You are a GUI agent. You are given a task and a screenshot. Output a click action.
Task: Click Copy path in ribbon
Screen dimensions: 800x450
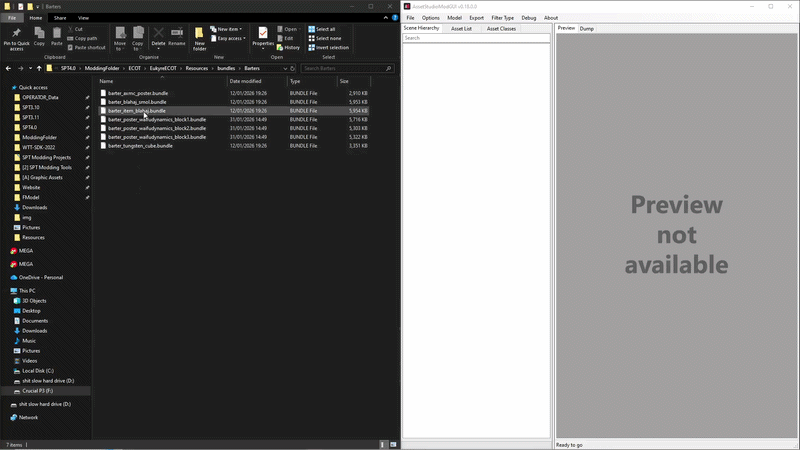tap(82, 38)
